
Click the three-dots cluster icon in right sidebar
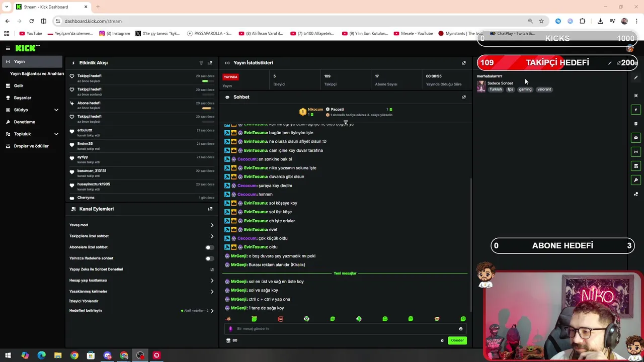coord(636,194)
